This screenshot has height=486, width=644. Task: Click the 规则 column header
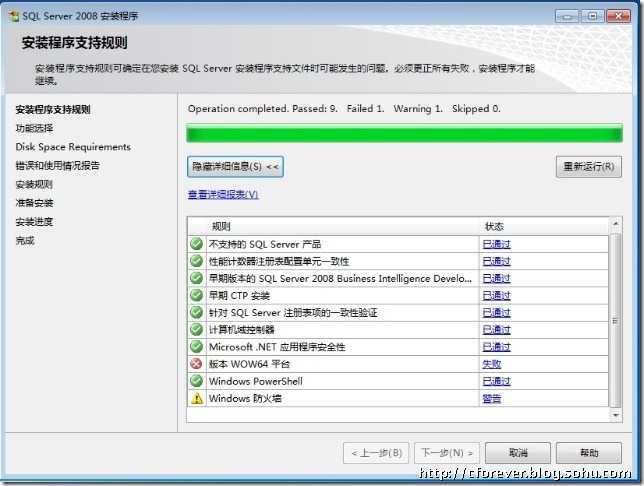pos(333,226)
